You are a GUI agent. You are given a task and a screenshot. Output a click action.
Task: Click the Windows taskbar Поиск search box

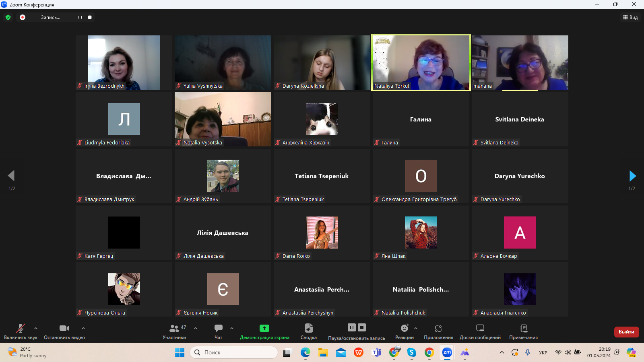(x=234, y=352)
